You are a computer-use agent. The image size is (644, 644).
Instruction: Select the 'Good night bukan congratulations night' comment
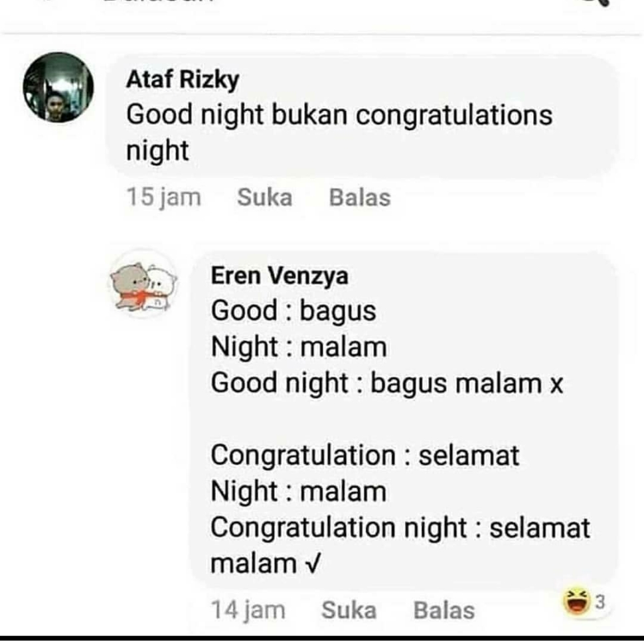coord(339,132)
